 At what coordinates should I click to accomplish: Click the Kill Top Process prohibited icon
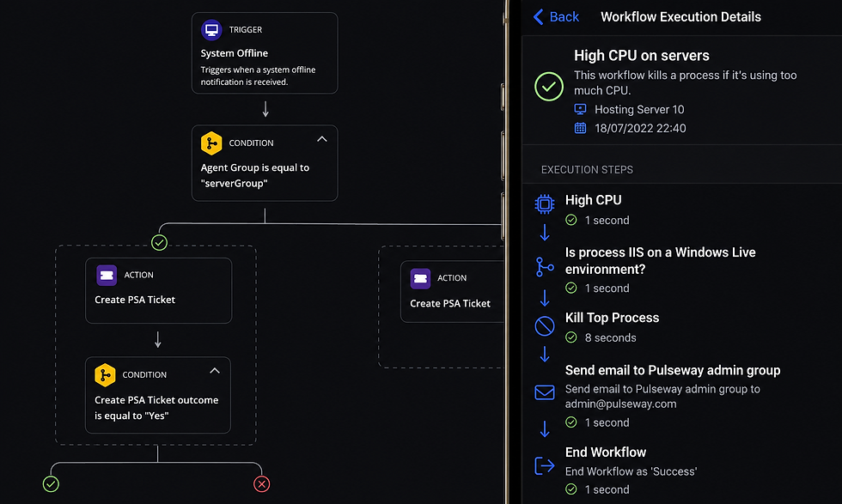[x=545, y=325]
